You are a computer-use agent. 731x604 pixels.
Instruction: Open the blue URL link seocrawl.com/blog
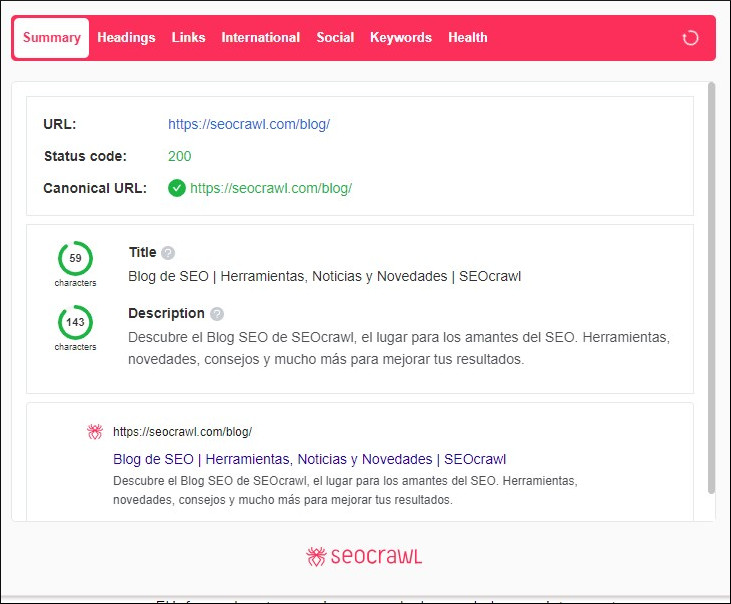pos(249,124)
